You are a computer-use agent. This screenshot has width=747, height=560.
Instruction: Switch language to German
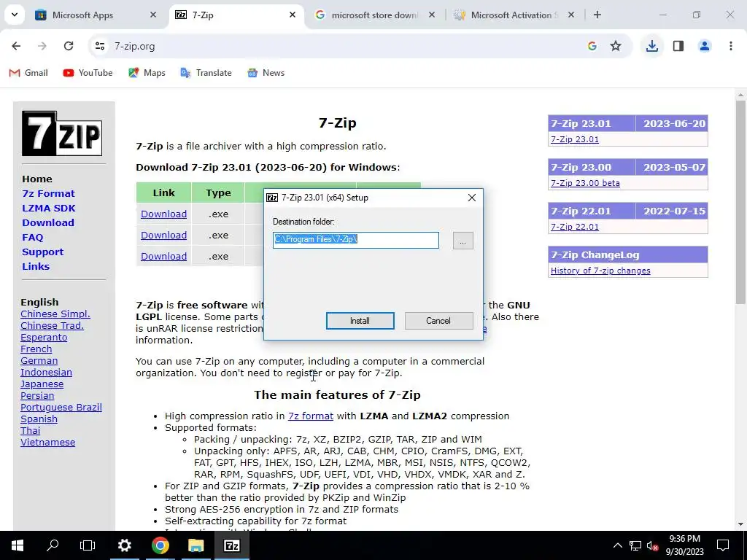pyautogui.click(x=39, y=361)
